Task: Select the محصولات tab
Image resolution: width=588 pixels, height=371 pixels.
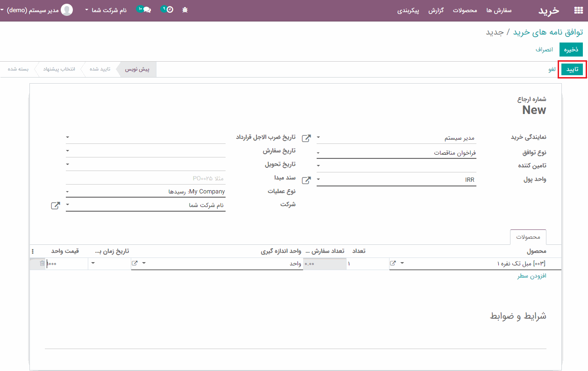Action: tap(528, 237)
